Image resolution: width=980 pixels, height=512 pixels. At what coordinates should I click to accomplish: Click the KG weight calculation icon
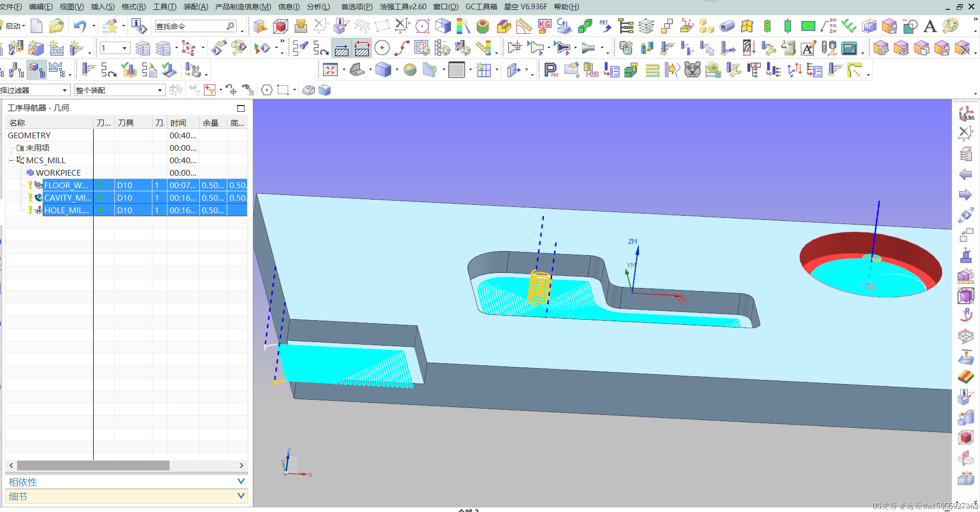(x=545, y=26)
